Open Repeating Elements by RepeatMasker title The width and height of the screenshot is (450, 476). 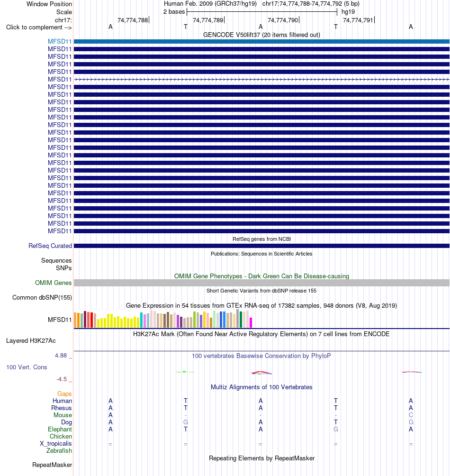(261, 458)
